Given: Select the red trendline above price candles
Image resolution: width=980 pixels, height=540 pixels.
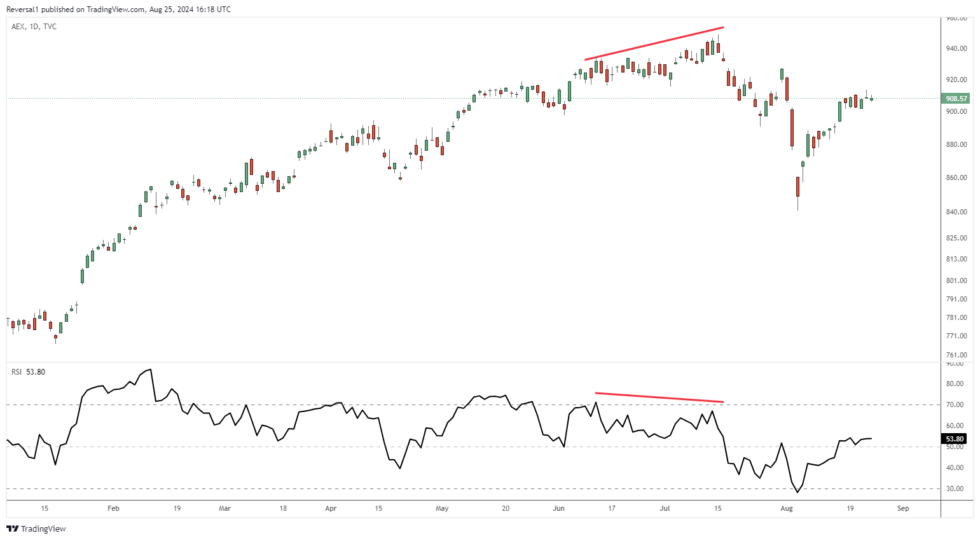Looking at the screenshot, I should [654, 44].
